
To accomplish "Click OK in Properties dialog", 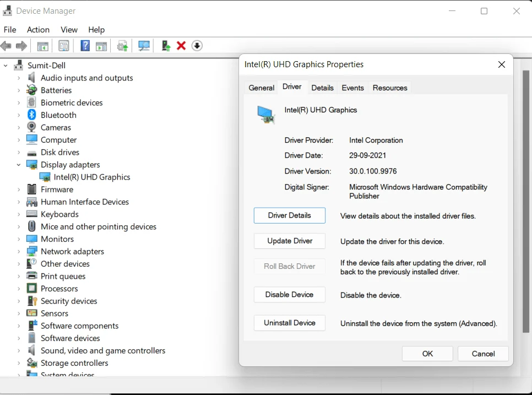I will tap(427, 354).
